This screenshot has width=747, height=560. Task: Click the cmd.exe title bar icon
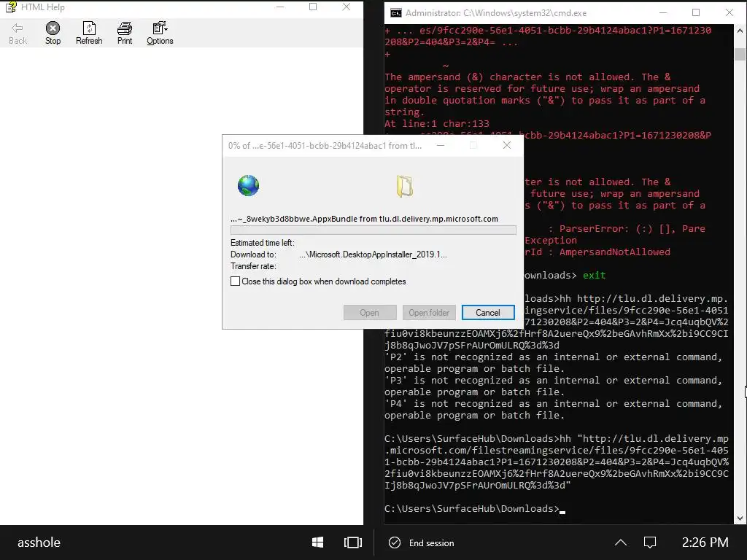[x=396, y=13]
